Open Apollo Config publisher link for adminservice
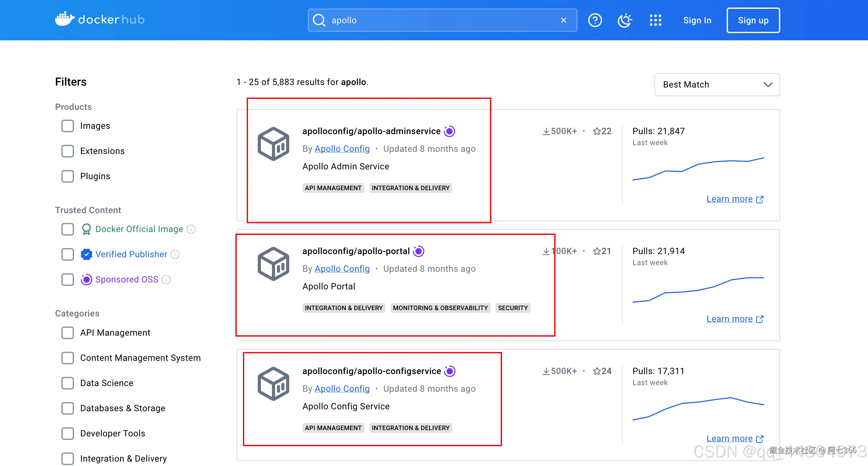Image resolution: width=868 pixels, height=466 pixels. (x=342, y=149)
